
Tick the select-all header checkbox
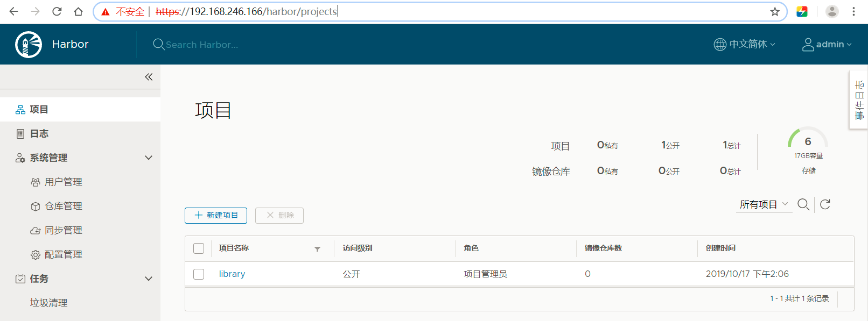(199, 248)
